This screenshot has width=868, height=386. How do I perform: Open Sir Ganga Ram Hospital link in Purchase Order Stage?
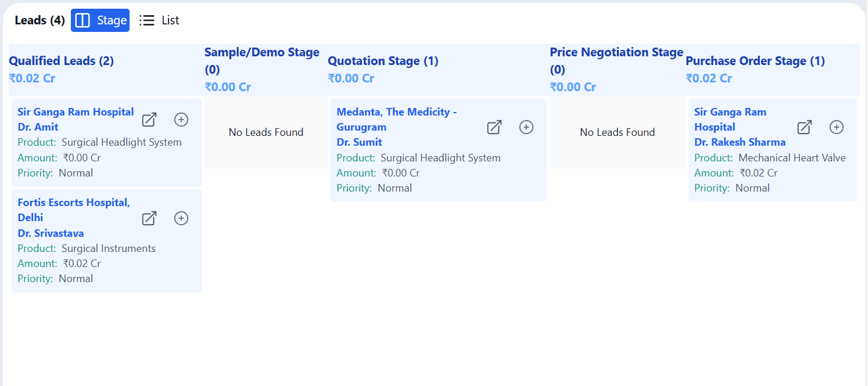tap(730, 112)
